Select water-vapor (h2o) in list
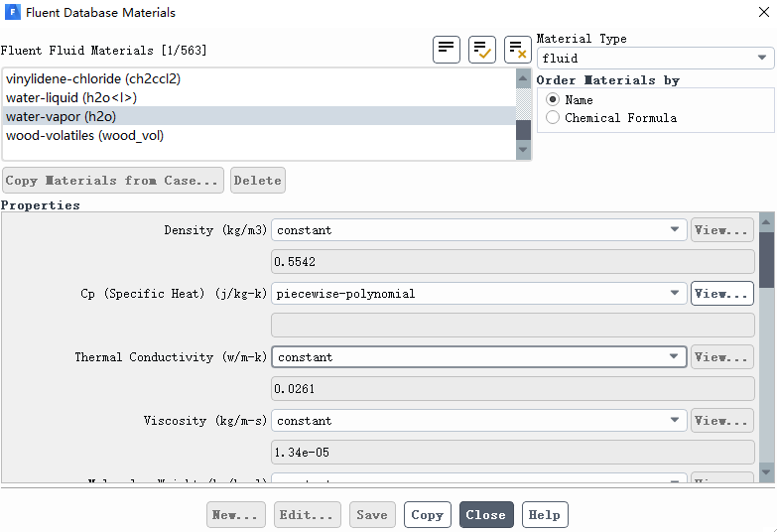Image resolution: width=777 pixels, height=532 pixels. click(x=259, y=116)
